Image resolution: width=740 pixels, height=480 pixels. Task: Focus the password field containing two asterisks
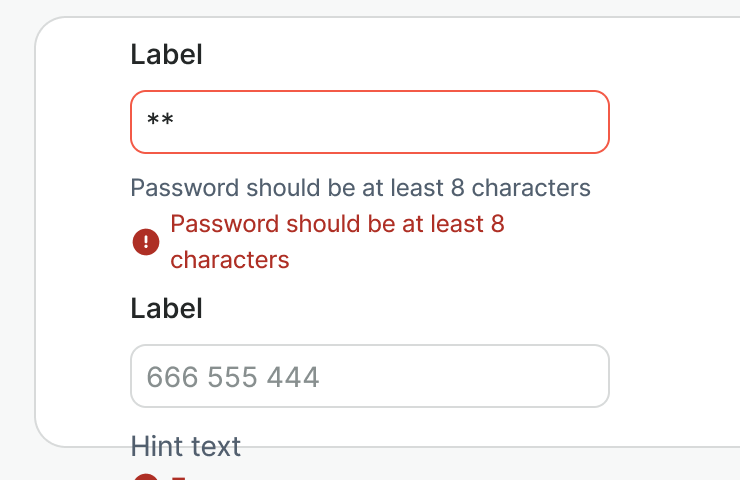pos(369,122)
